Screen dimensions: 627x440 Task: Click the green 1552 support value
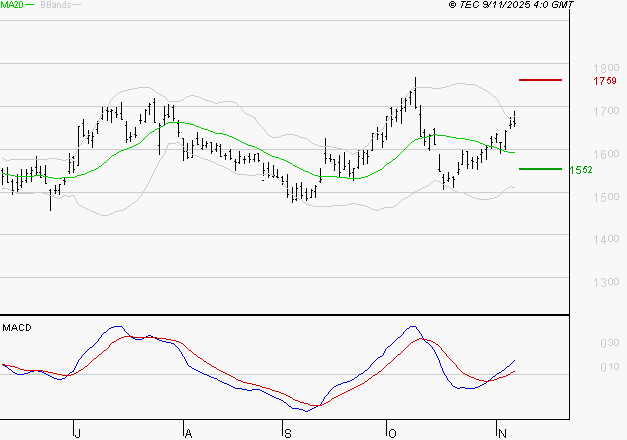581,170
